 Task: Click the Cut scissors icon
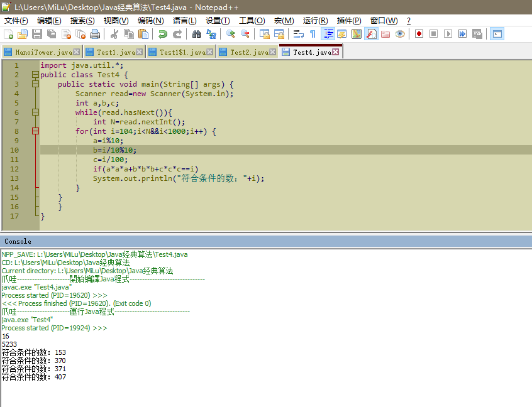(114, 34)
